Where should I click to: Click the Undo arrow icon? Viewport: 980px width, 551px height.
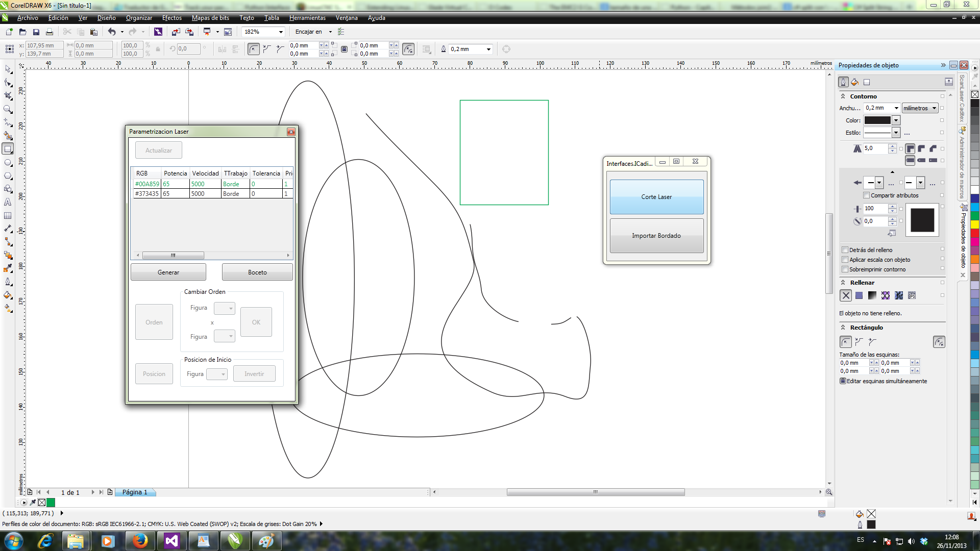112,32
